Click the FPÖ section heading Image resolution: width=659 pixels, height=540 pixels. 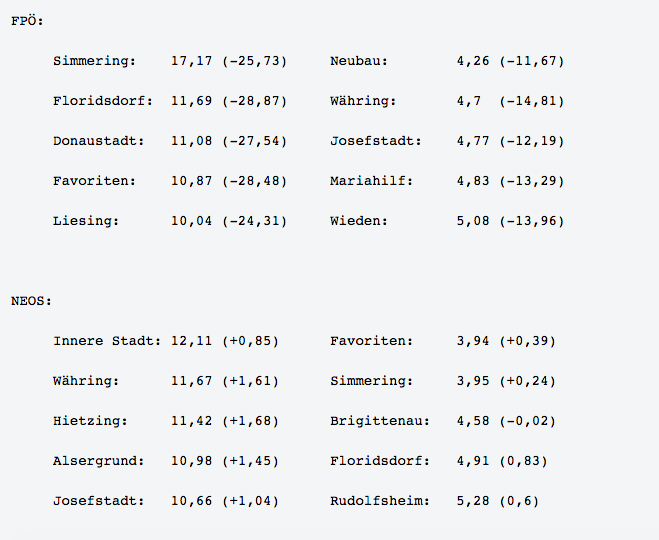[x=27, y=21]
